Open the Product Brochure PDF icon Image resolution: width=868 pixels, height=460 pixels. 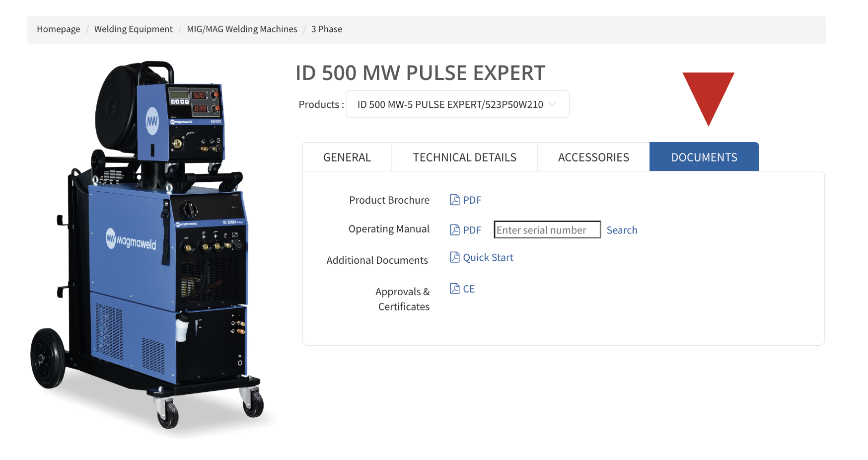tap(454, 200)
